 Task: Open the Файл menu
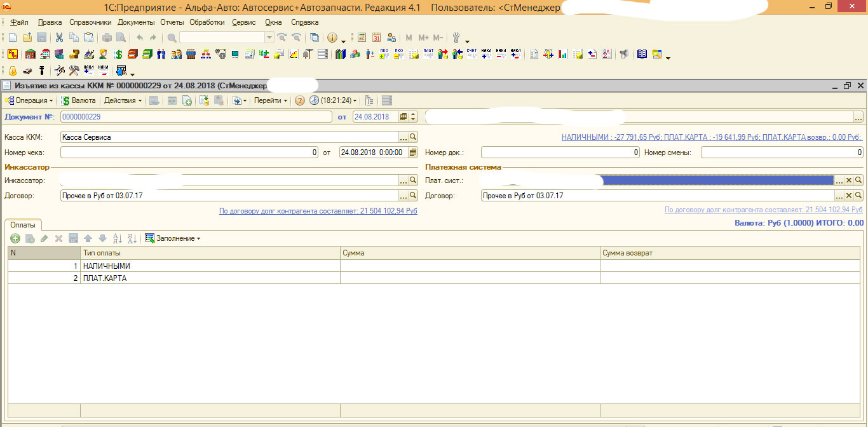pyautogui.click(x=20, y=22)
